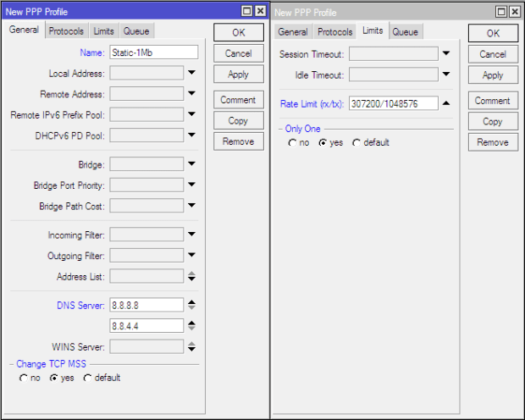The image size is (525, 420).
Task: Maximize the right New PPP Profile window
Action: click(x=501, y=12)
